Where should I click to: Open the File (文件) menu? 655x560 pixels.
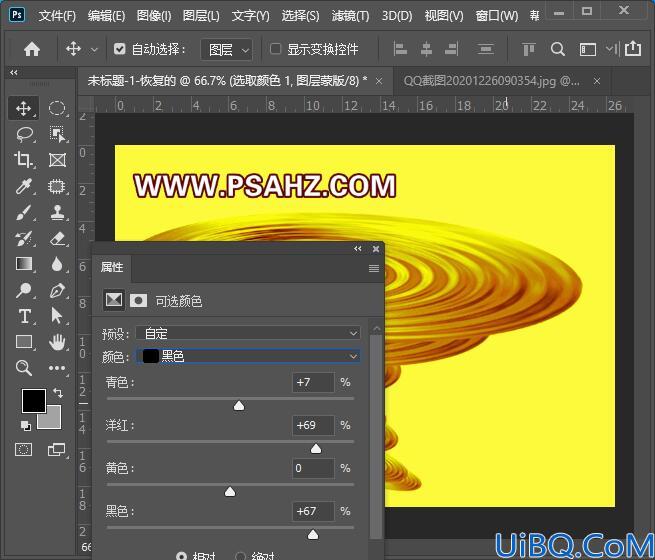coord(57,16)
